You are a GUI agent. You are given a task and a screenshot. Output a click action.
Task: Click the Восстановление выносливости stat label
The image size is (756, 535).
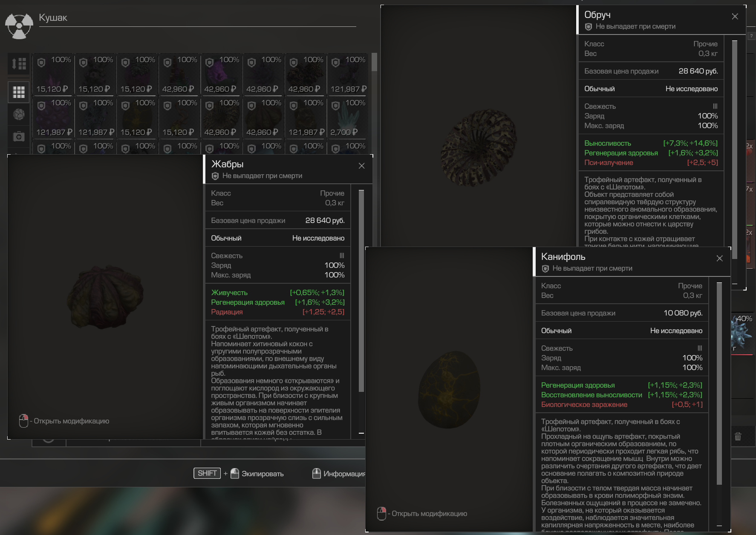pyautogui.click(x=592, y=395)
